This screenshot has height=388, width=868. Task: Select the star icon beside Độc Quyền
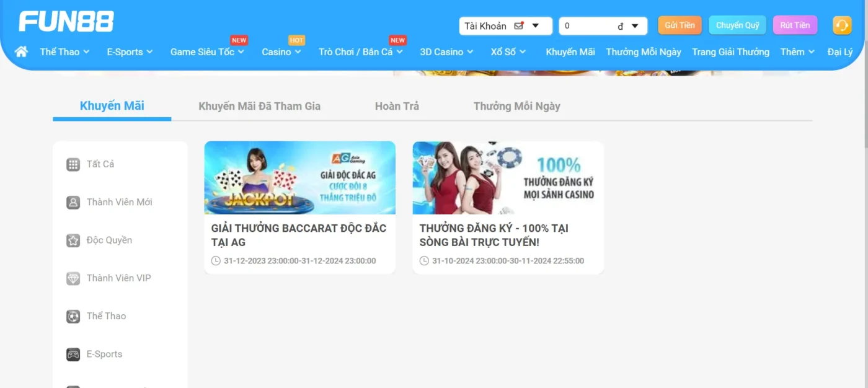click(73, 240)
